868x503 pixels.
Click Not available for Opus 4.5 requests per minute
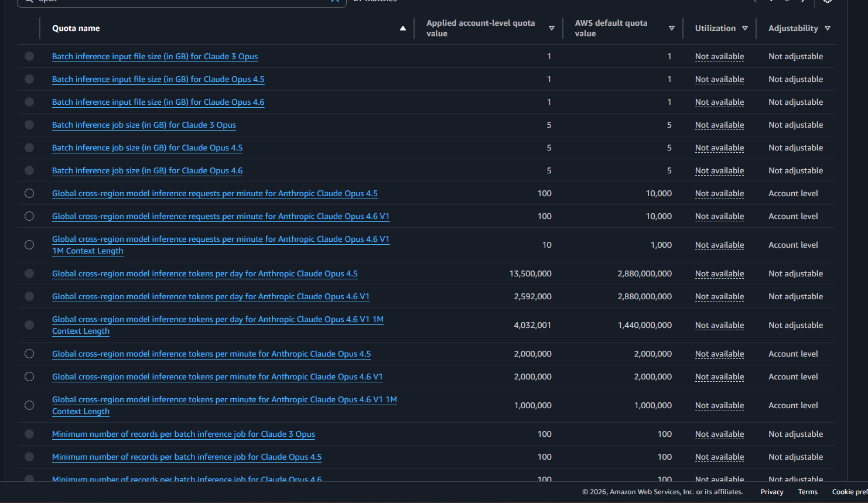(719, 193)
